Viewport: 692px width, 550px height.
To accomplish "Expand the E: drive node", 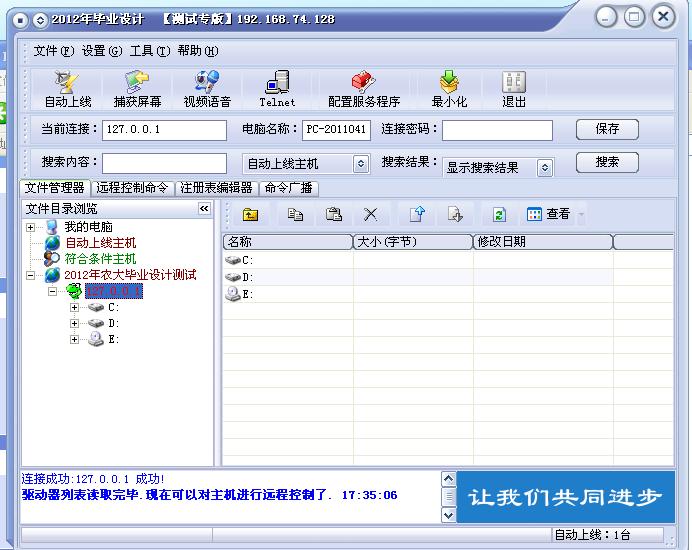I will click(x=74, y=339).
